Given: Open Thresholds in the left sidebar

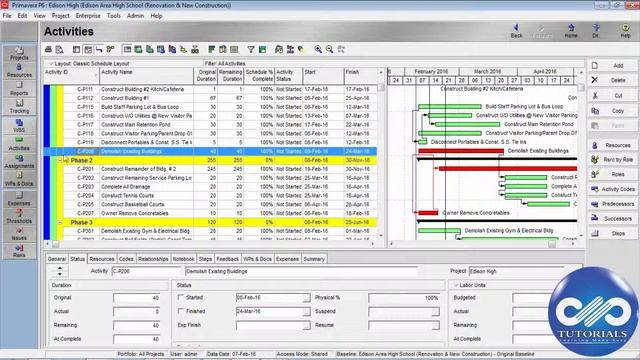Looking at the screenshot, I should coord(19,216).
